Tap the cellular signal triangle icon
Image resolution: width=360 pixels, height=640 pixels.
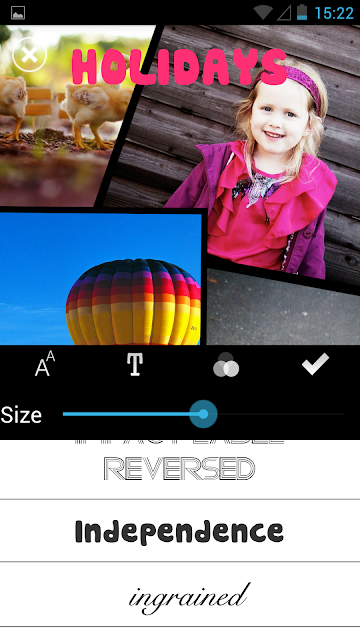coord(284,13)
